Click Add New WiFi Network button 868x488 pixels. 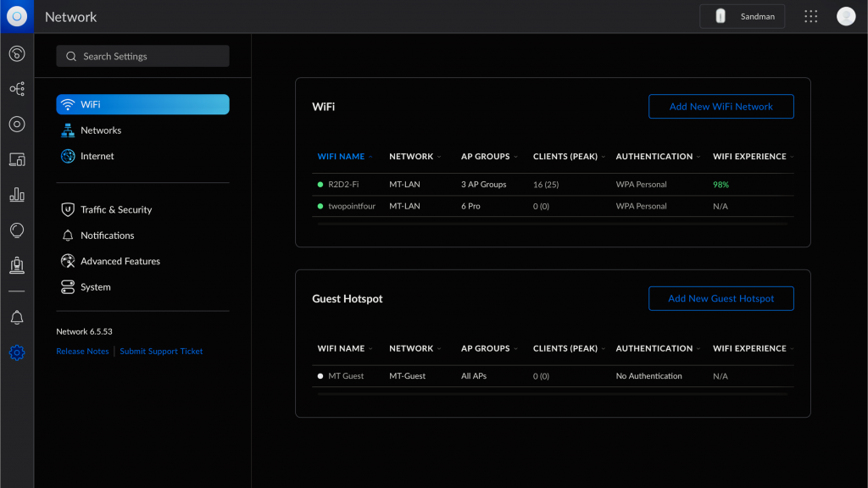(721, 107)
